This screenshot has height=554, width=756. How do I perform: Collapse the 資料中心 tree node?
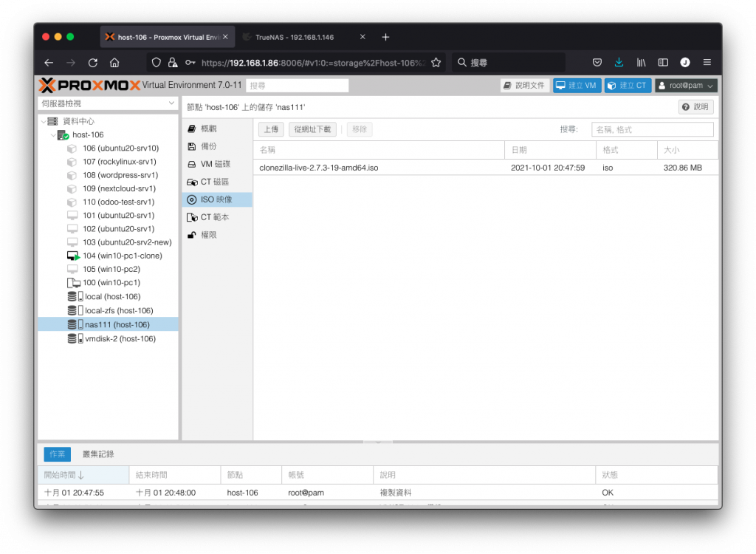click(x=44, y=121)
